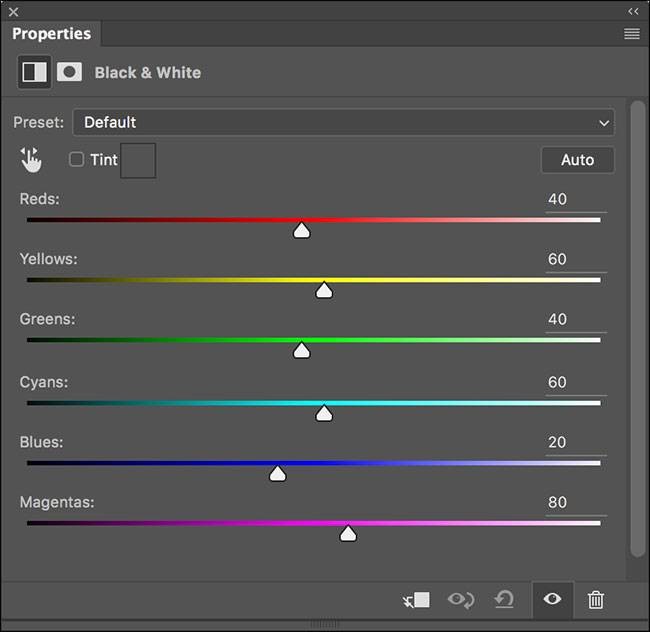The width and height of the screenshot is (650, 632).
Task: Click the Cyans slider handle
Action: point(324,414)
